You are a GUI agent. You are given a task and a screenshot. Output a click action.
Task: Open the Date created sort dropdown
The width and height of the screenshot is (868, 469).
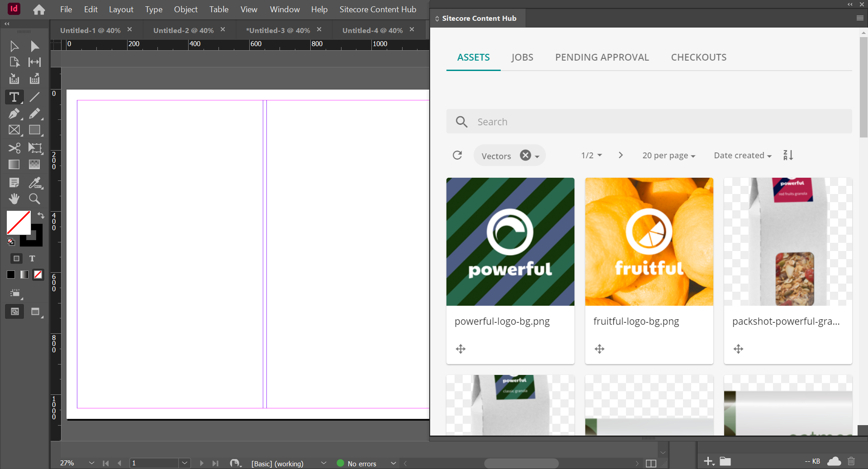point(742,155)
